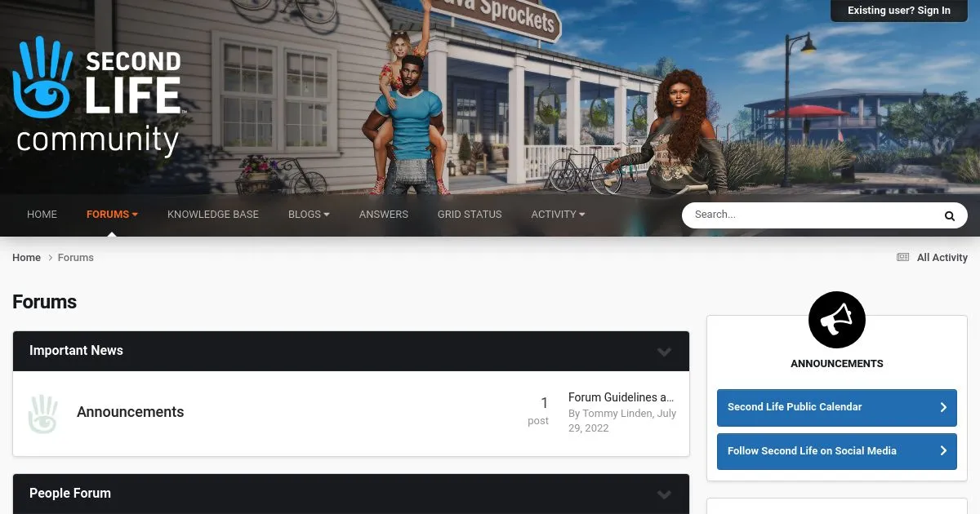The width and height of the screenshot is (980, 514).
Task: Collapse the Important News section
Action: click(x=664, y=352)
